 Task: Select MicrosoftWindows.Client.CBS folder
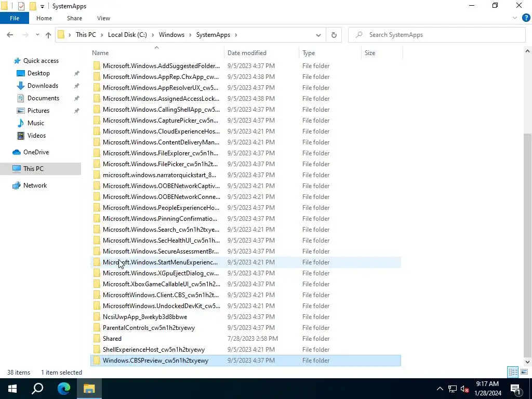(x=161, y=295)
